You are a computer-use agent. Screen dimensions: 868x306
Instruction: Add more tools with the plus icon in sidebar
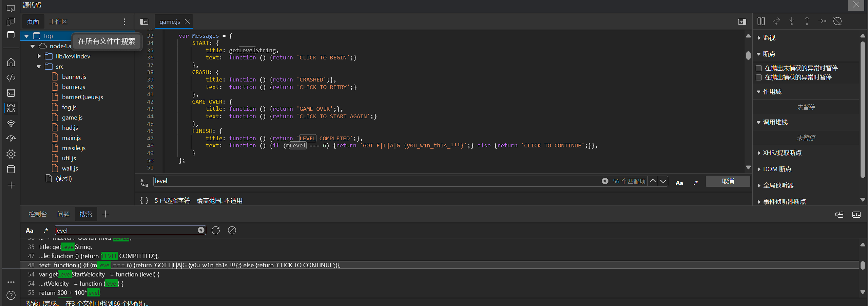pyautogui.click(x=11, y=185)
